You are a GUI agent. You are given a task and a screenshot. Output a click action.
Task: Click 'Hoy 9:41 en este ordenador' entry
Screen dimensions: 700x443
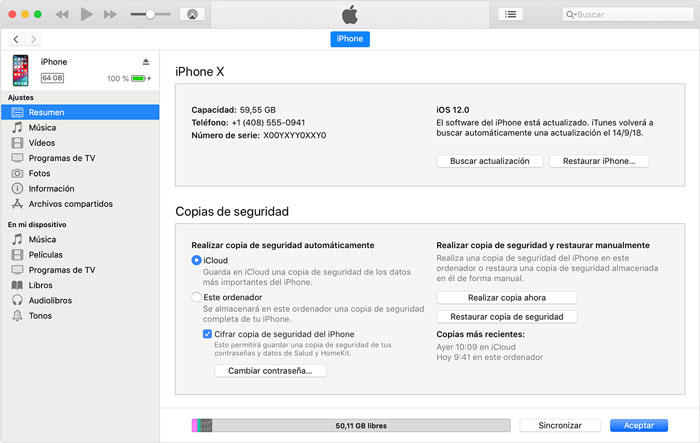490,357
